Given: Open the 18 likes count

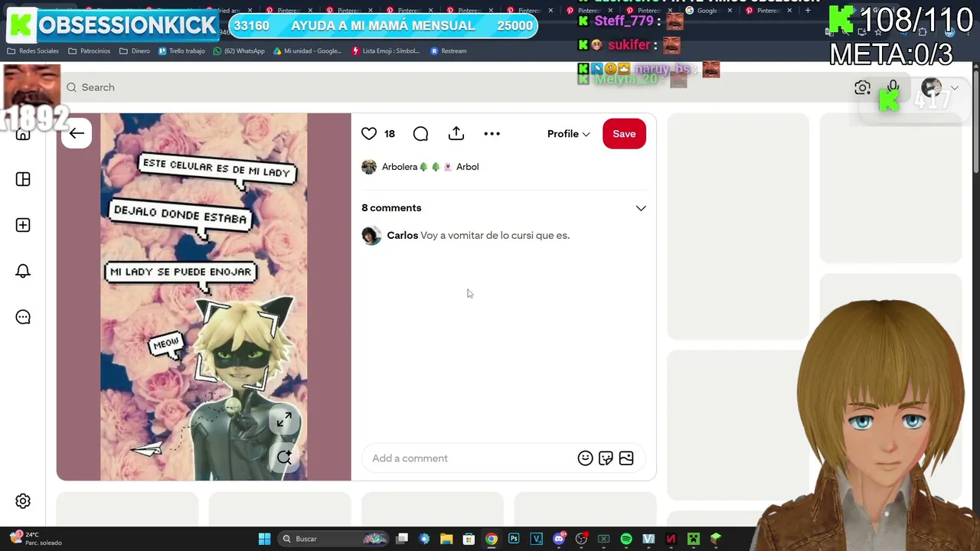Looking at the screenshot, I should 390,134.
